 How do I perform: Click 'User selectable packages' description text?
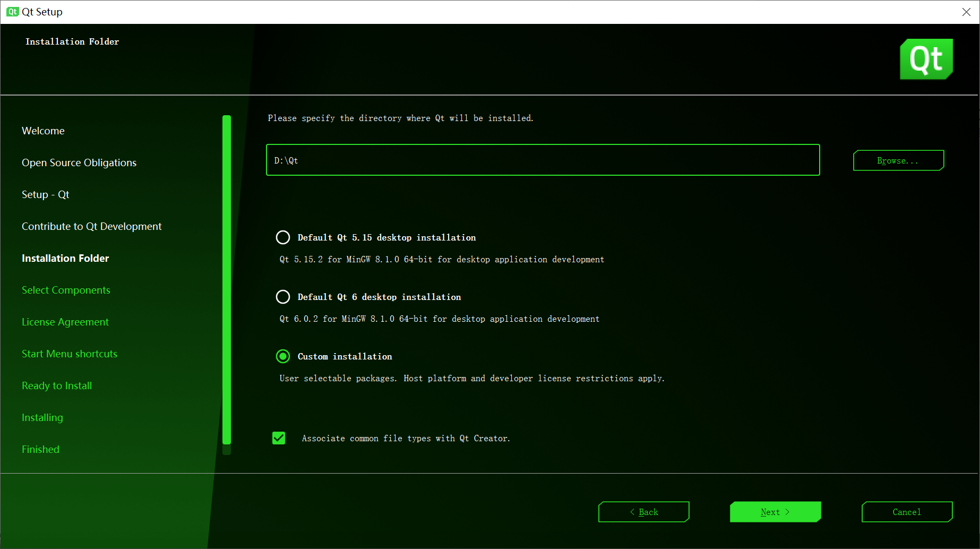pos(472,378)
